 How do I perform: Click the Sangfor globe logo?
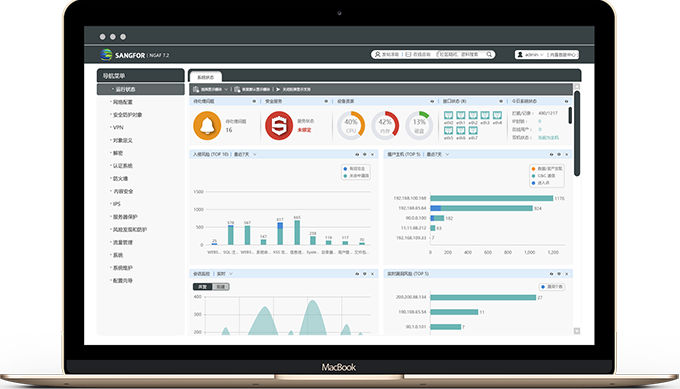point(106,55)
